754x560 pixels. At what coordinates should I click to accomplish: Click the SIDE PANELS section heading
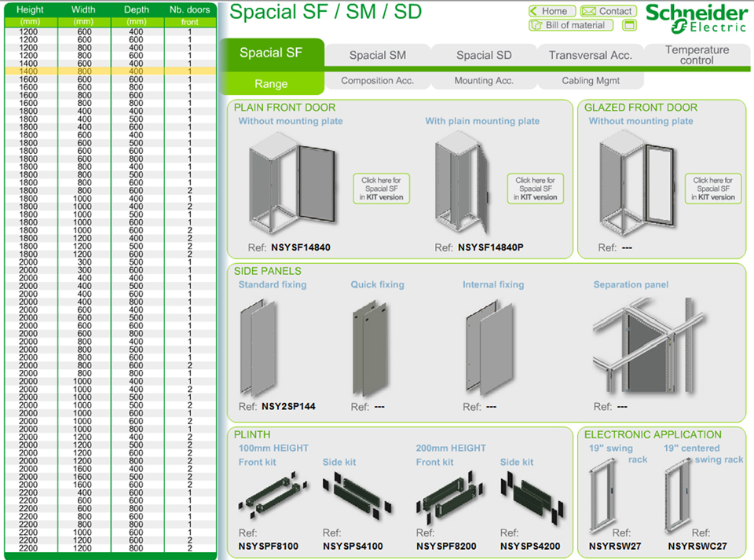coord(267,271)
